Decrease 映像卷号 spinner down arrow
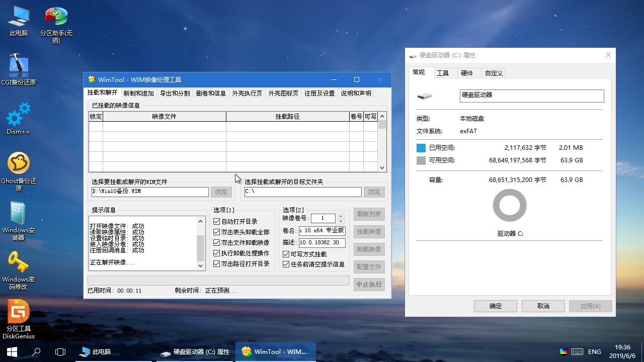This screenshot has width=644, height=362. 341,221
